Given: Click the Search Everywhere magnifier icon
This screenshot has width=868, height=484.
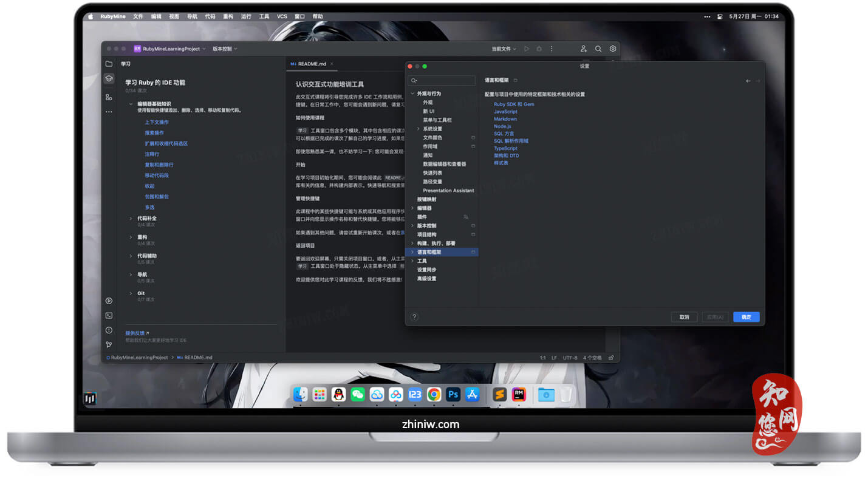Looking at the screenshot, I should (x=598, y=49).
